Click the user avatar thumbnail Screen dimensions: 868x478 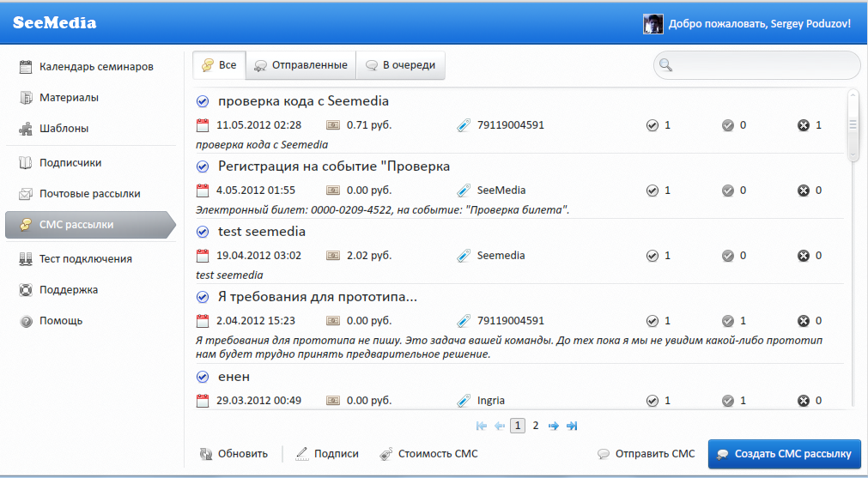pos(653,24)
